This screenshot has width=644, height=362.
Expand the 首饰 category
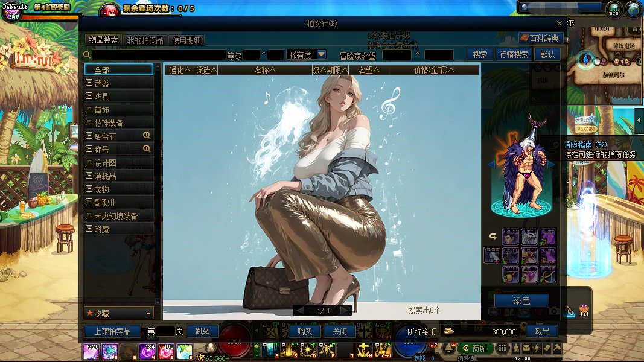tap(89, 109)
